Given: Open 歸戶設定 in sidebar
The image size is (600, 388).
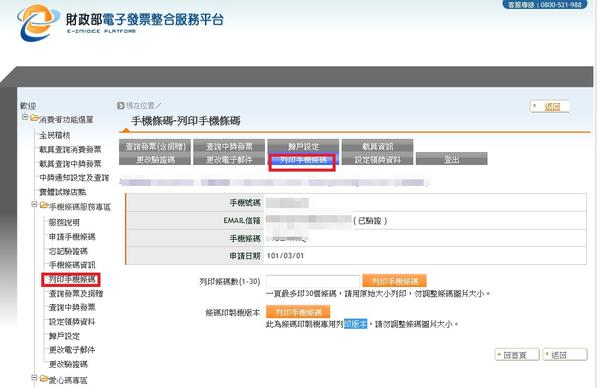Looking at the screenshot, I should (x=64, y=336).
